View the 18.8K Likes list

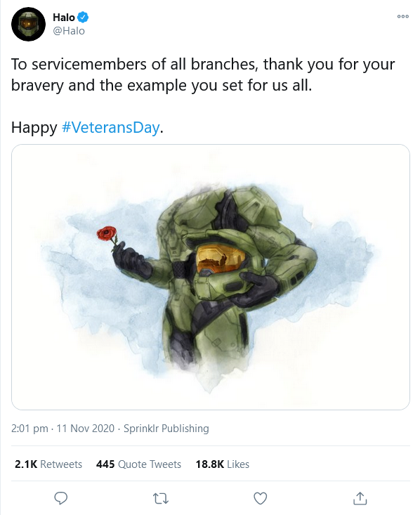pyautogui.click(x=223, y=464)
